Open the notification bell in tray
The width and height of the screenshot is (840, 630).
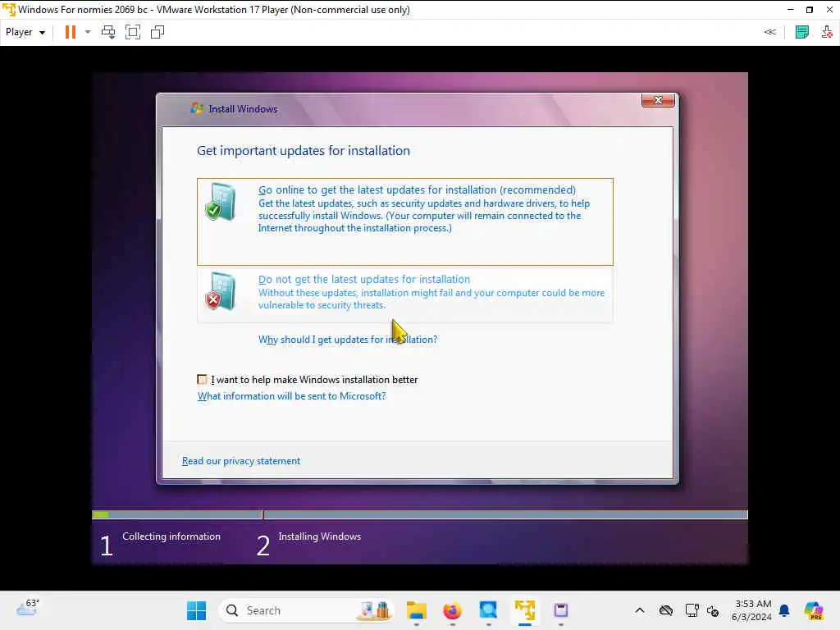click(784, 610)
